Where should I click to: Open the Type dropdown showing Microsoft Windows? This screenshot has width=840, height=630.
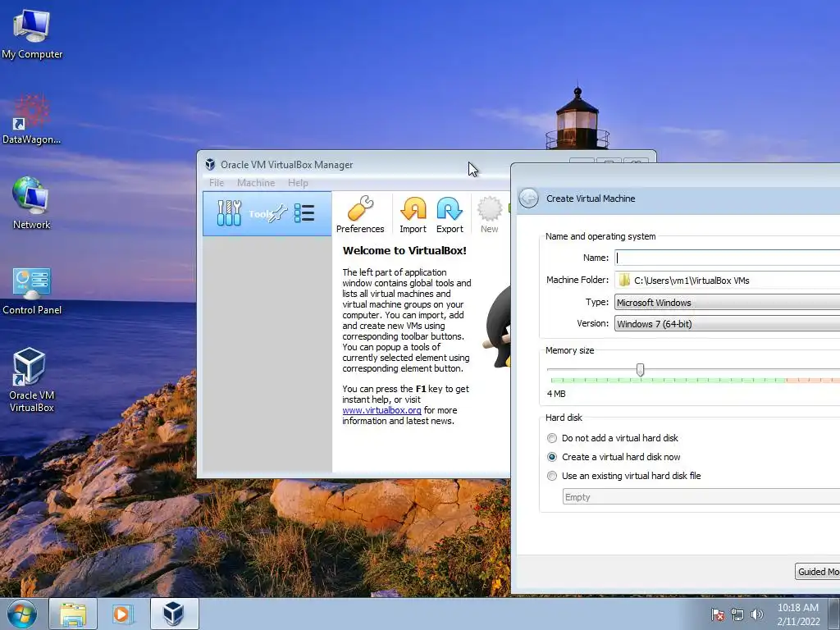(727, 302)
